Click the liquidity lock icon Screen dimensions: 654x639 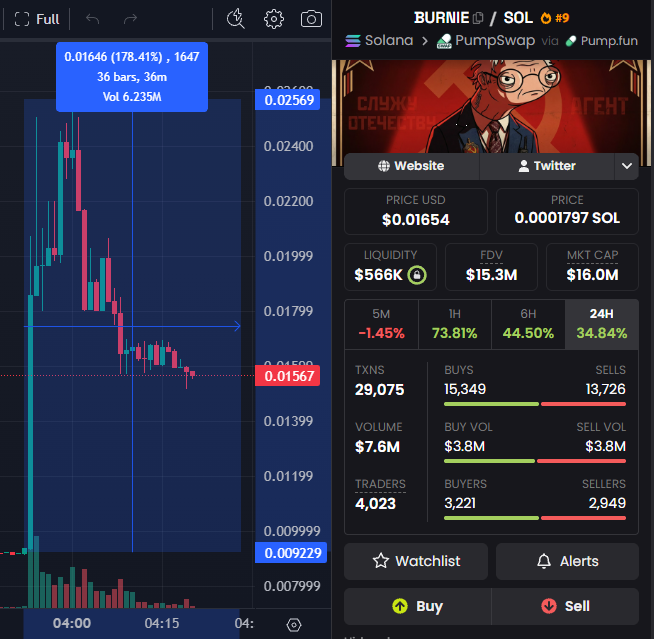417,275
